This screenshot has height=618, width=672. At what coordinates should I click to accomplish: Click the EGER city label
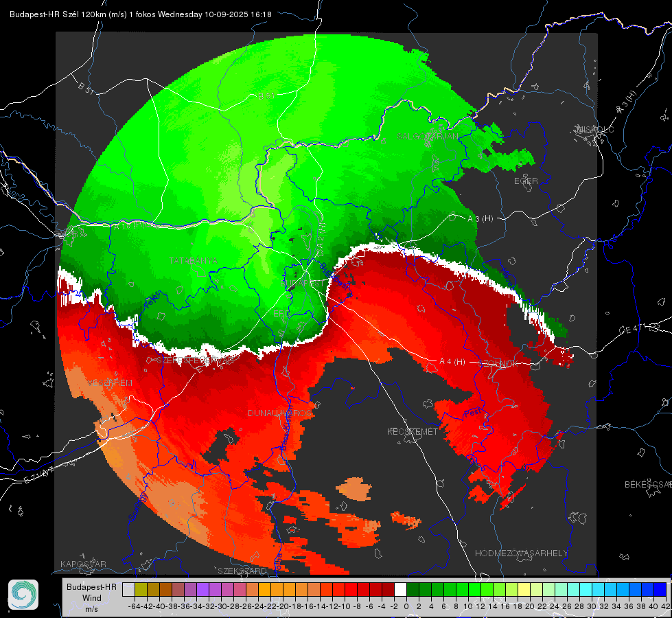tap(526, 181)
